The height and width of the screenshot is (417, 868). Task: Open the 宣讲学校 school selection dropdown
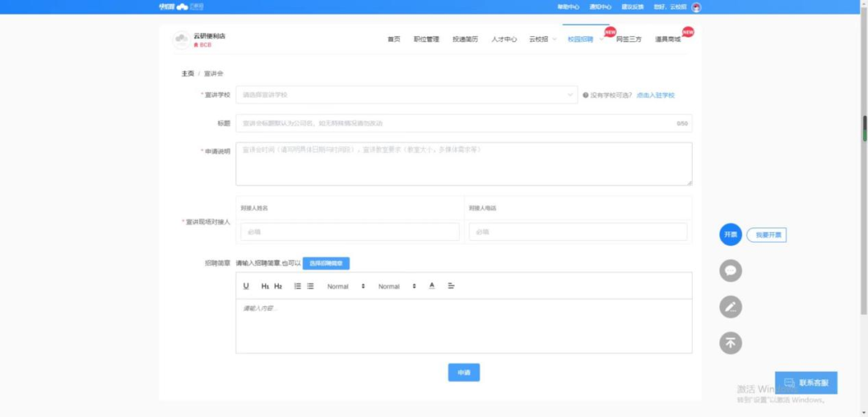click(406, 95)
